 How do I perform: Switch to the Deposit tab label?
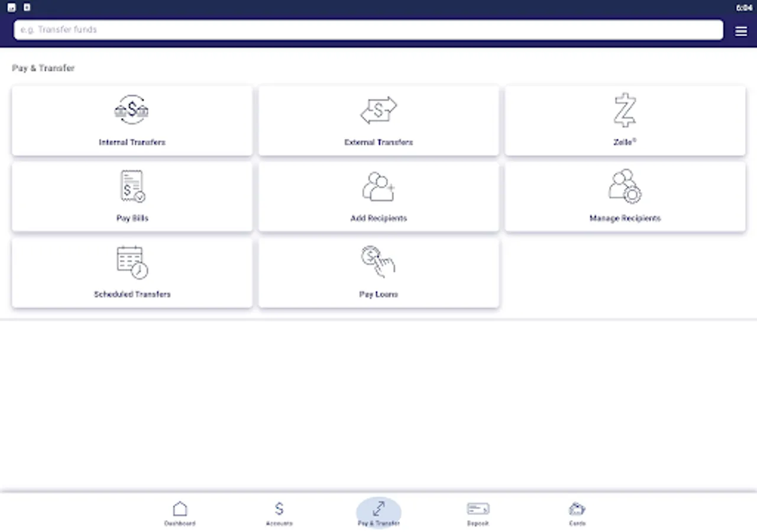pos(478,524)
